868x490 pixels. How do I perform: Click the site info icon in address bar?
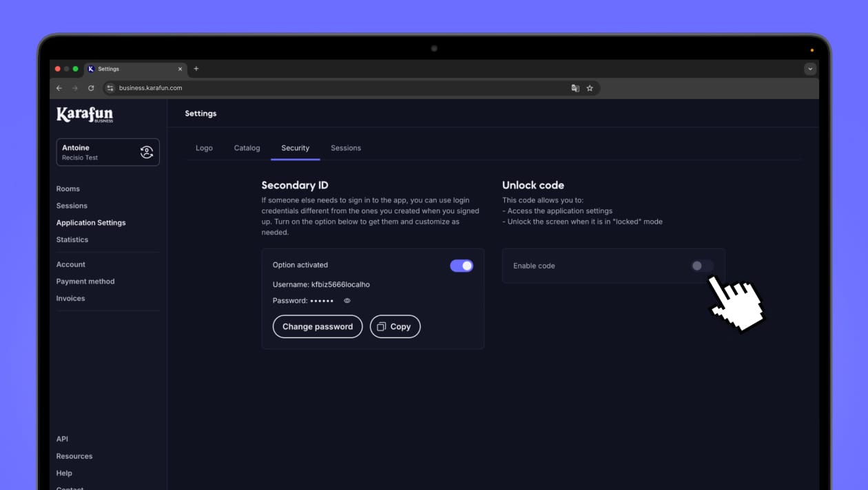coord(110,88)
